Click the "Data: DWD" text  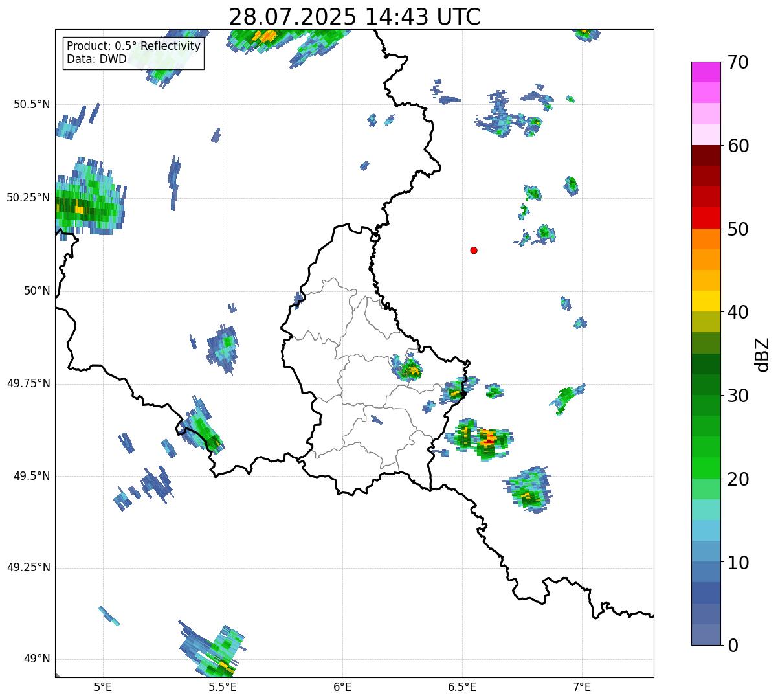tap(96, 60)
